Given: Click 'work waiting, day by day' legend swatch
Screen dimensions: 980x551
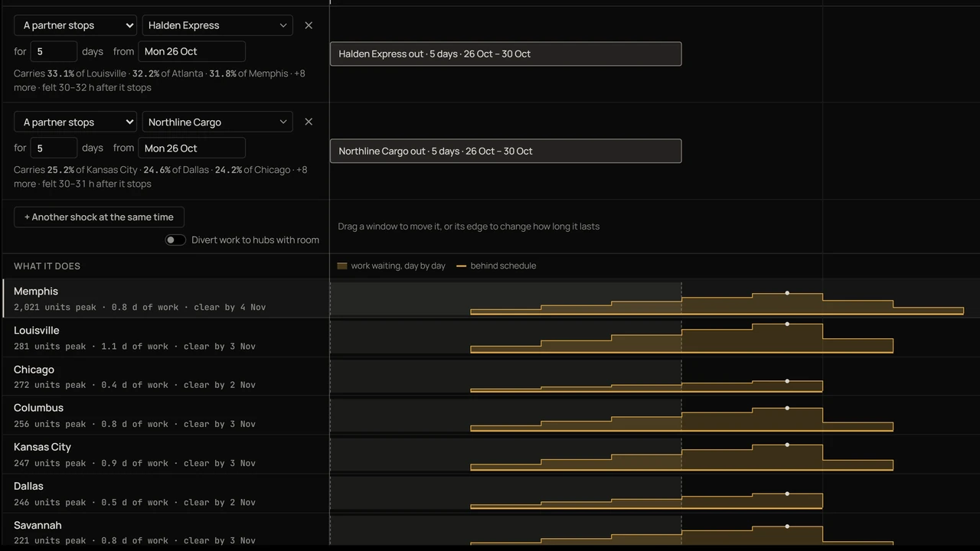Looking at the screenshot, I should pyautogui.click(x=342, y=266).
